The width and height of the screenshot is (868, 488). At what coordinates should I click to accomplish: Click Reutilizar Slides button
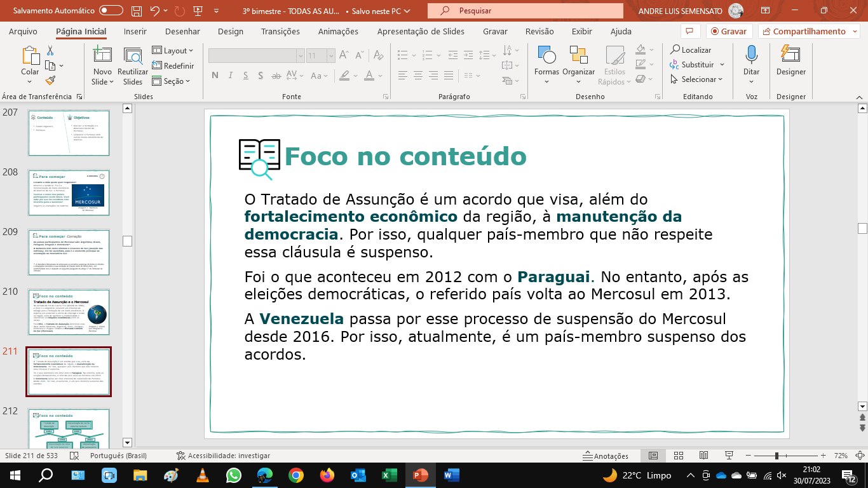click(133, 66)
